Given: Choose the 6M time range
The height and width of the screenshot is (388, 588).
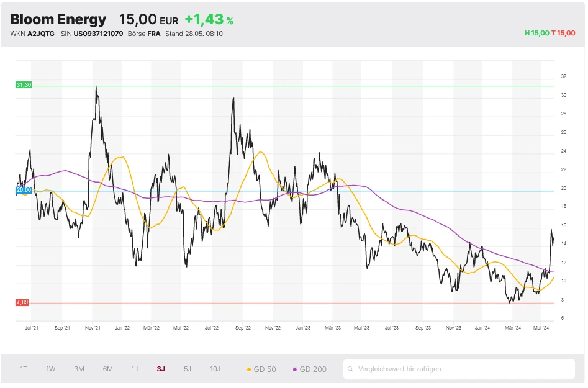Looking at the screenshot, I should coord(107,369).
